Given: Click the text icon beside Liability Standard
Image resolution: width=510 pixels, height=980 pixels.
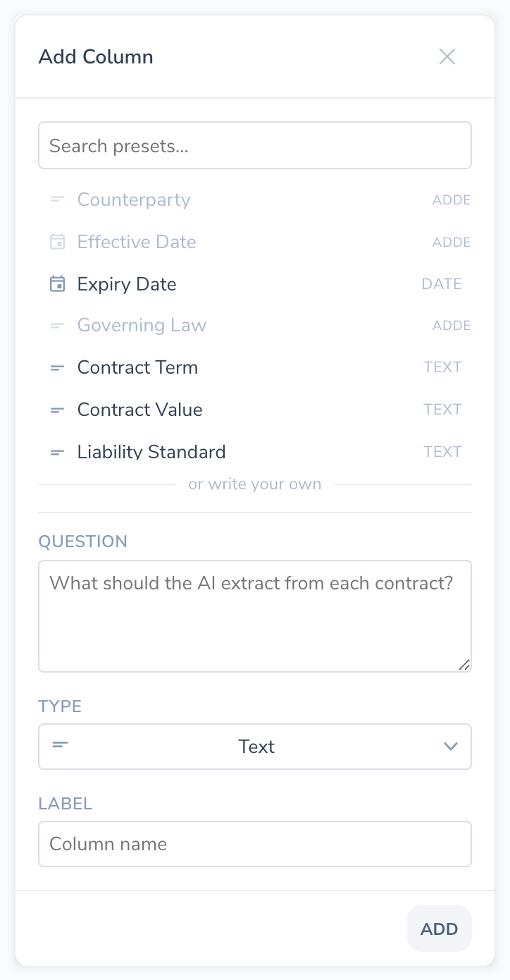Looking at the screenshot, I should [x=57, y=452].
